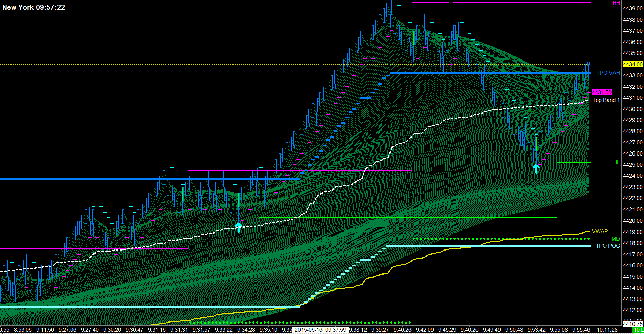Click the 9:11:50 time axis label
This screenshot has width=644, height=334.
(x=45, y=330)
